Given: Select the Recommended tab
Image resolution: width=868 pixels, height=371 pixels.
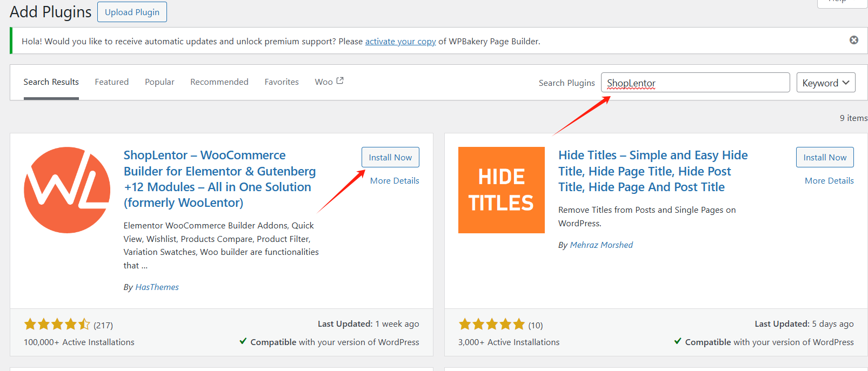Looking at the screenshot, I should [x=219, y=82].
